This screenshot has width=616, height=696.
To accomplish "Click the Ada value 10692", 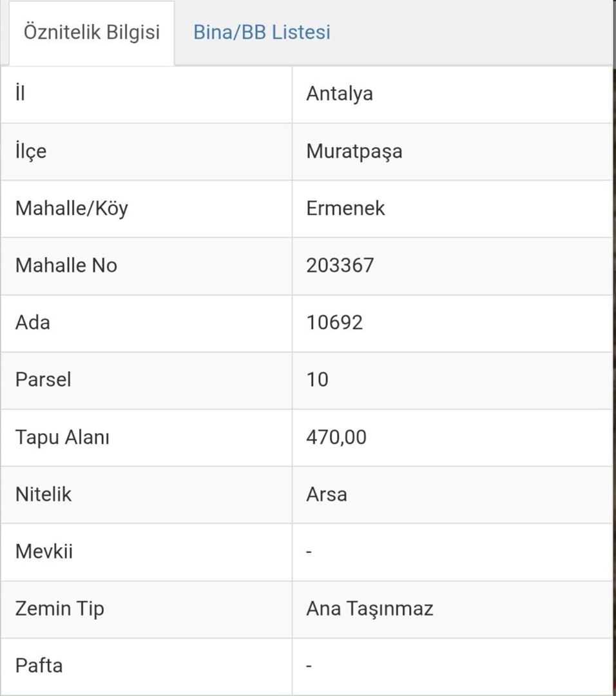I will 334,322.
